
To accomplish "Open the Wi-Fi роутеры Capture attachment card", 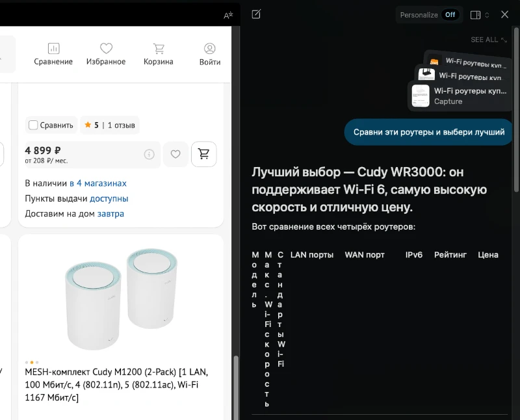I will pos(460,96).
